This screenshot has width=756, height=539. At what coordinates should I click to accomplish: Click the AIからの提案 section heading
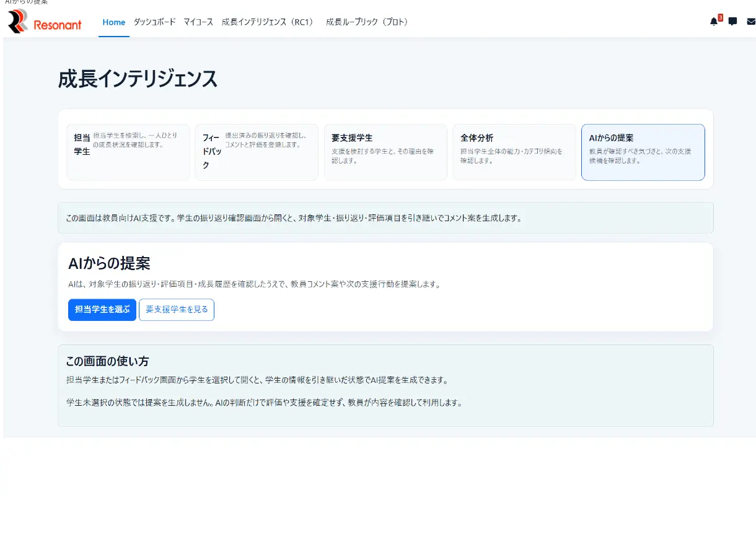coord(109,263)
